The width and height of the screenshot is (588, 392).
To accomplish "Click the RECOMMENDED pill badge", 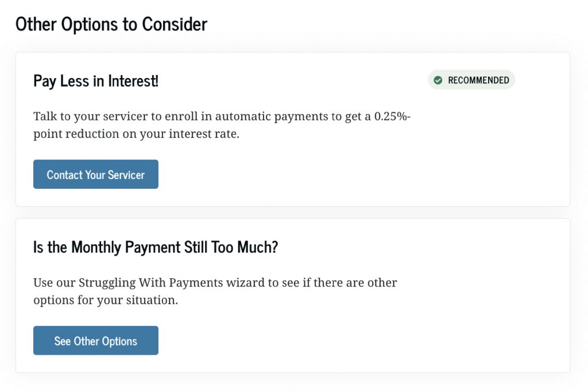I will point(471,80).
